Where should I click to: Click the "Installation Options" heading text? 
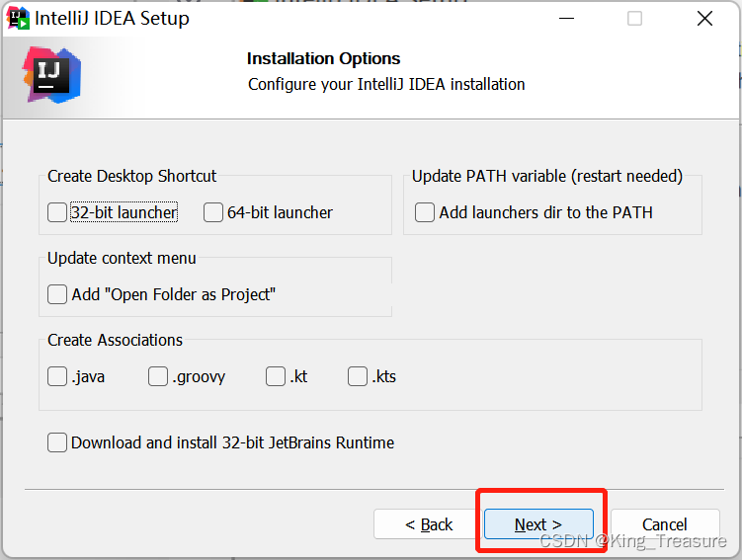(x=324, y=58)
